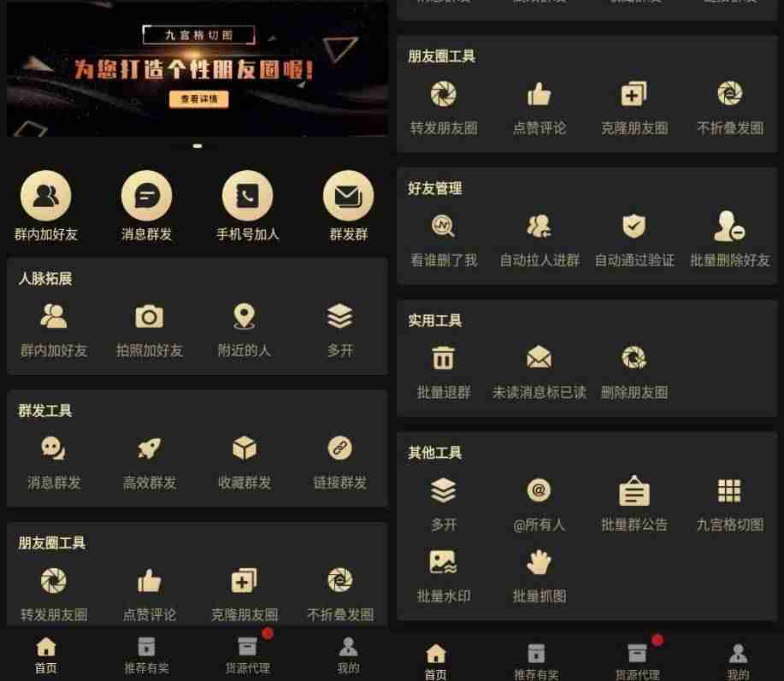
Task: Open the 链接群发 link icon
Action: 340,449
